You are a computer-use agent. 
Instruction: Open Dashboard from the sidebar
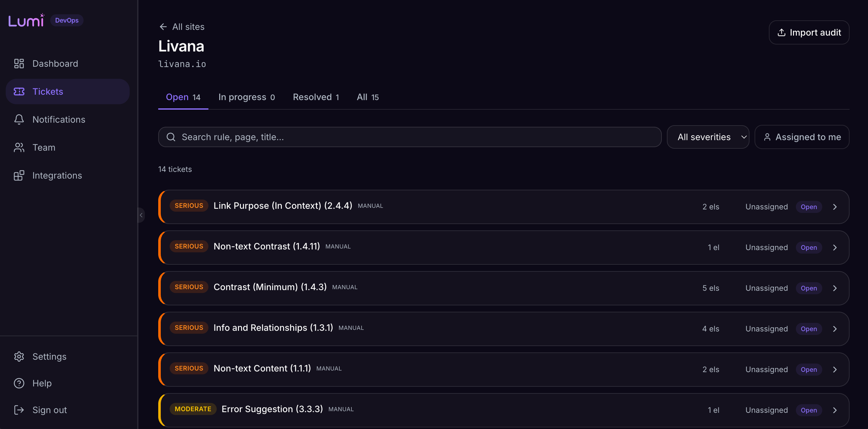pos(68,63)
